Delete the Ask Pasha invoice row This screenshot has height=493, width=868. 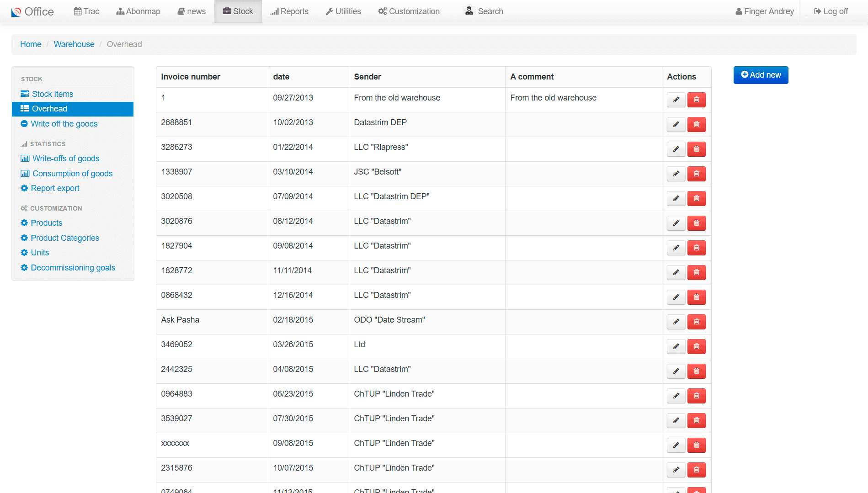[x=697, y=322]
